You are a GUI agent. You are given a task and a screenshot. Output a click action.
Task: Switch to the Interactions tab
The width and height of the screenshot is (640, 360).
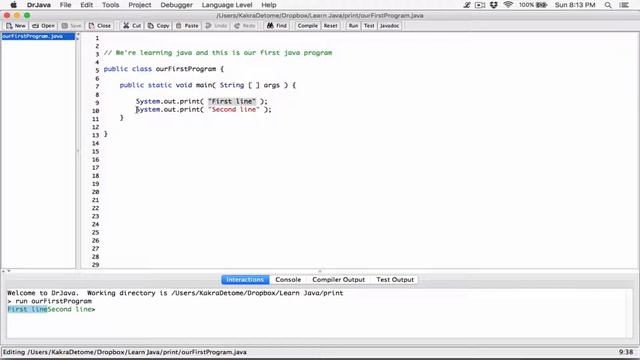tap(245, 280)
